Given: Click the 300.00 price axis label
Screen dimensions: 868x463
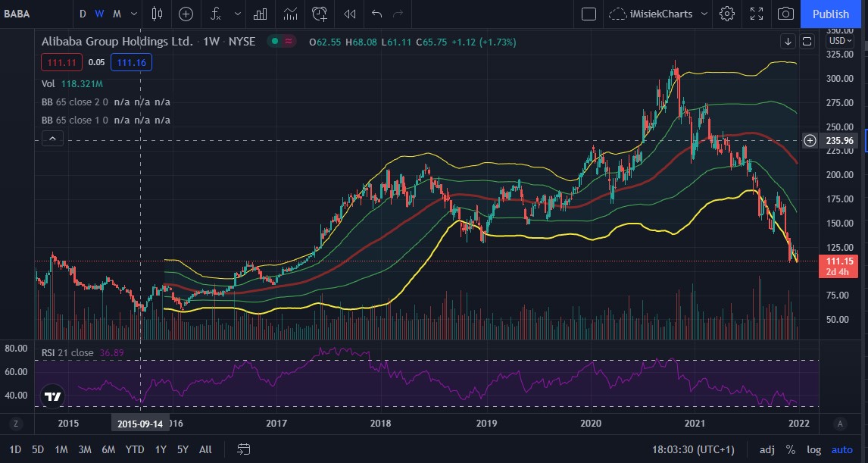Looking at the screenshot, I should pos(840,79).
